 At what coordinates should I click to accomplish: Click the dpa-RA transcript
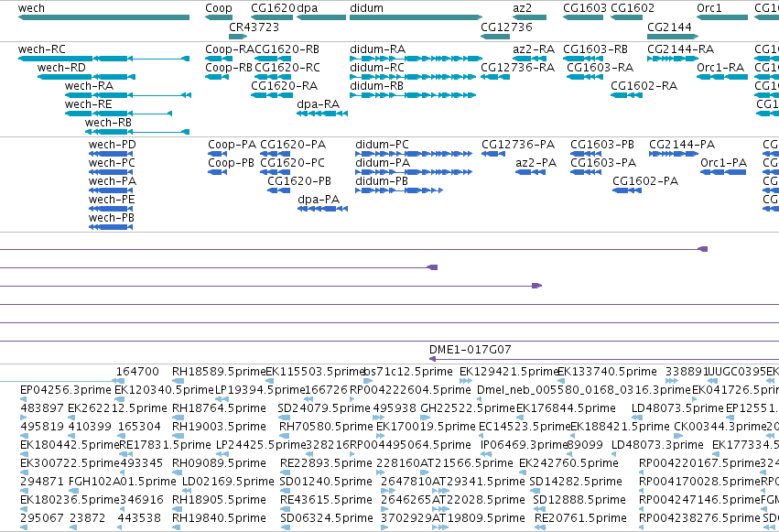[x=322, y=114]
